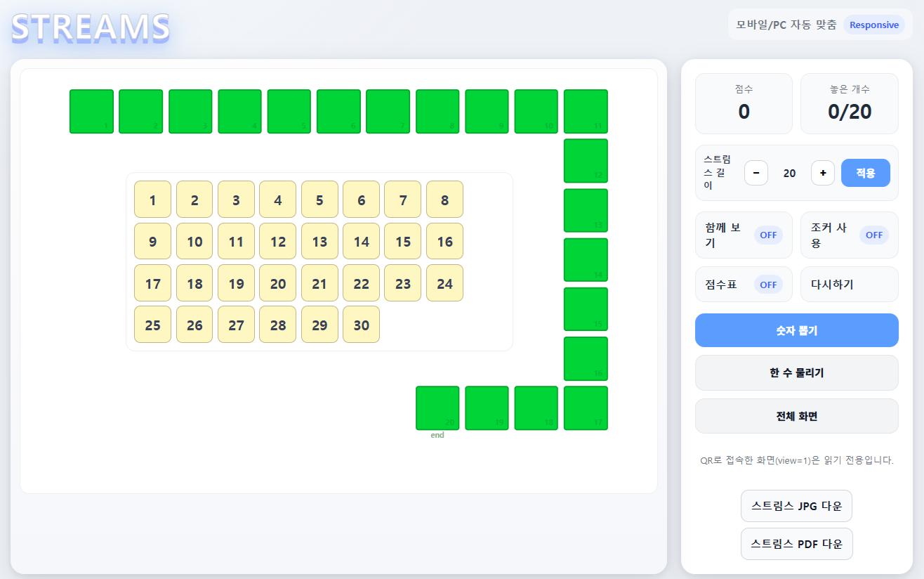Click 숫자 뽑기 to draw a number
This screenshot has height=579, width=924.
click(797, 330)
